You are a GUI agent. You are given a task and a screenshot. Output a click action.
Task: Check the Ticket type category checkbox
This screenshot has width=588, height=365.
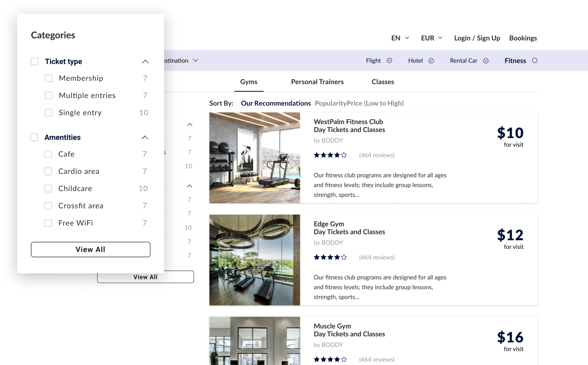(x=35, y=62)
